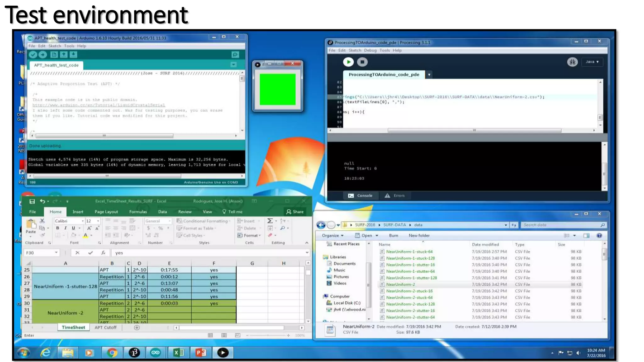Image resolution: width=644 pixels, height=362 pixels.
Task: Open the Processing tab arrow dropdown
Action: [429, 74]
